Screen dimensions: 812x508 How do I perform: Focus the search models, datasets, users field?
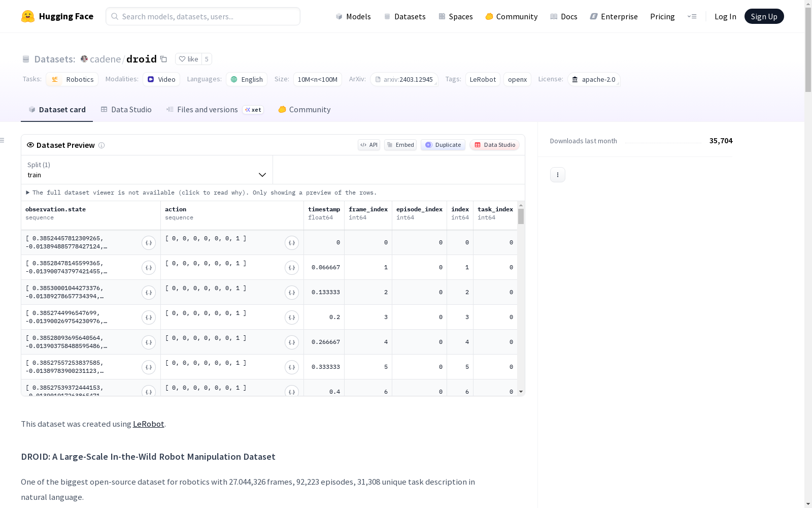[203, 16]
